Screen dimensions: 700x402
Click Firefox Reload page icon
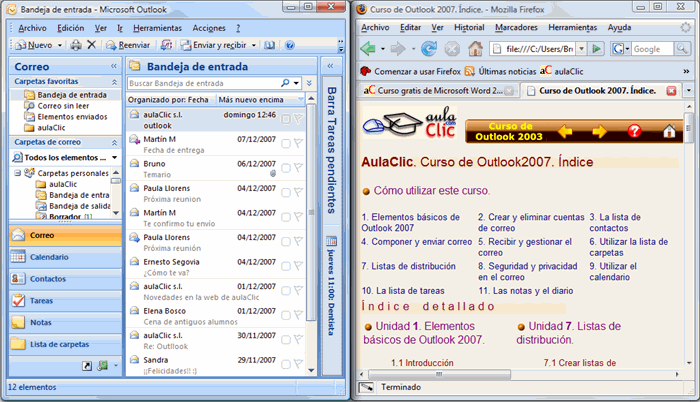[429, 48]
